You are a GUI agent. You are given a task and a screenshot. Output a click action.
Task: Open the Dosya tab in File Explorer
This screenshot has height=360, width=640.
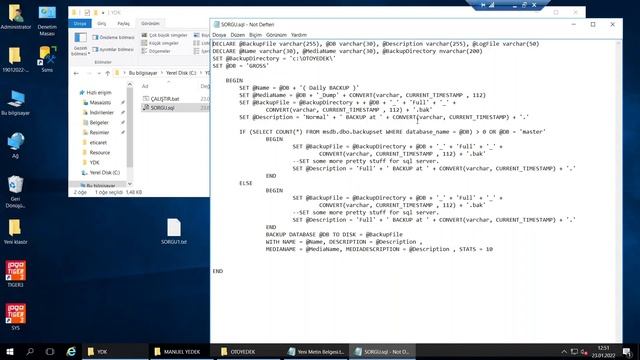click(80, 24)
